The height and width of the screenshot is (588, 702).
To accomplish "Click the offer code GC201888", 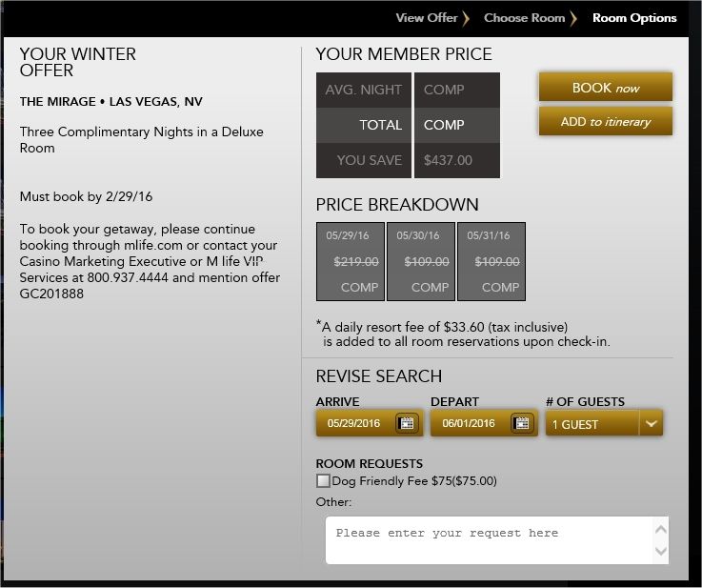I will coord(51,294).
